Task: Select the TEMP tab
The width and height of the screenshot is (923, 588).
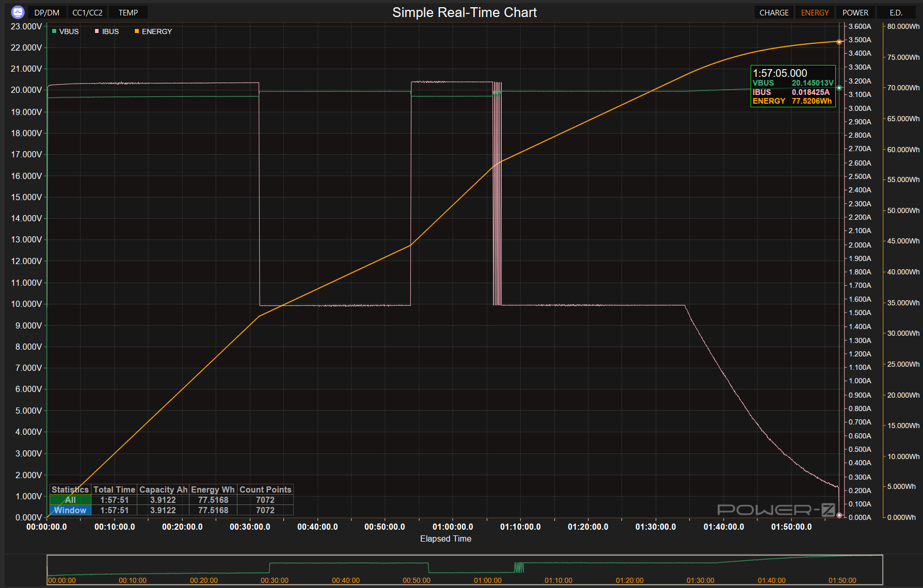Action: click(128, 12)
